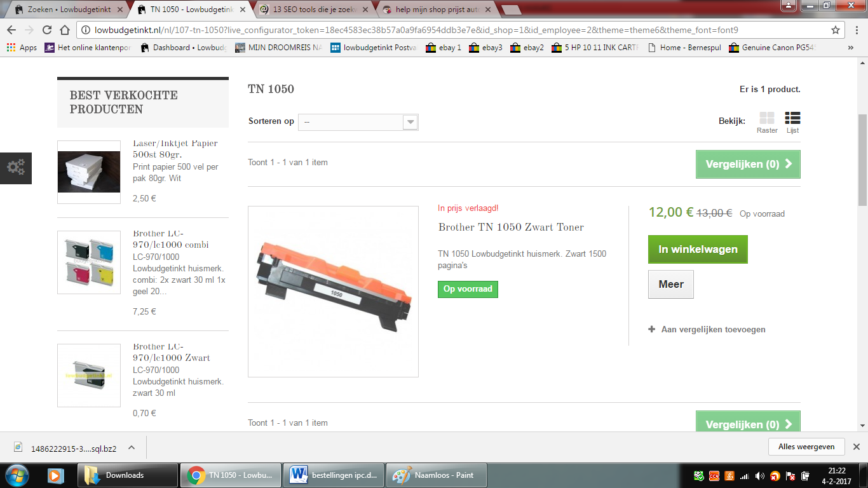868x488 pixels.
Task: Open the downloaded 1486222915 sql.bz2 file
Action: (65, 448)
